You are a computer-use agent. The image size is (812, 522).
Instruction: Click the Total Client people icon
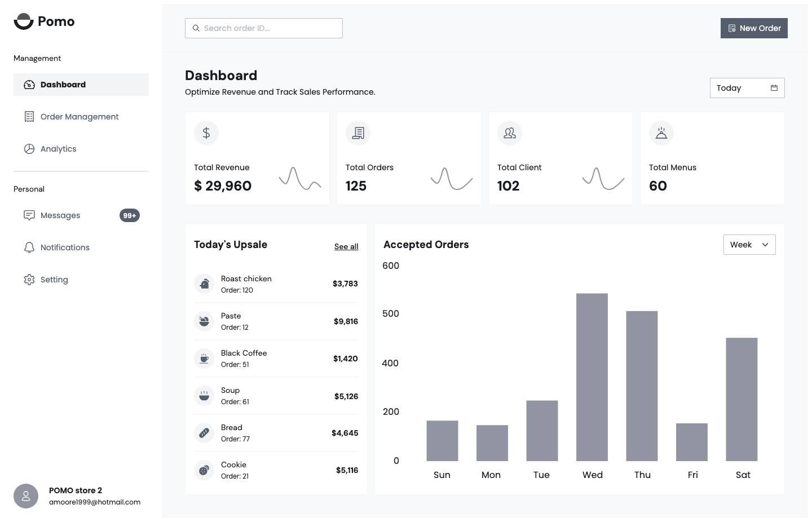(510, 133)
